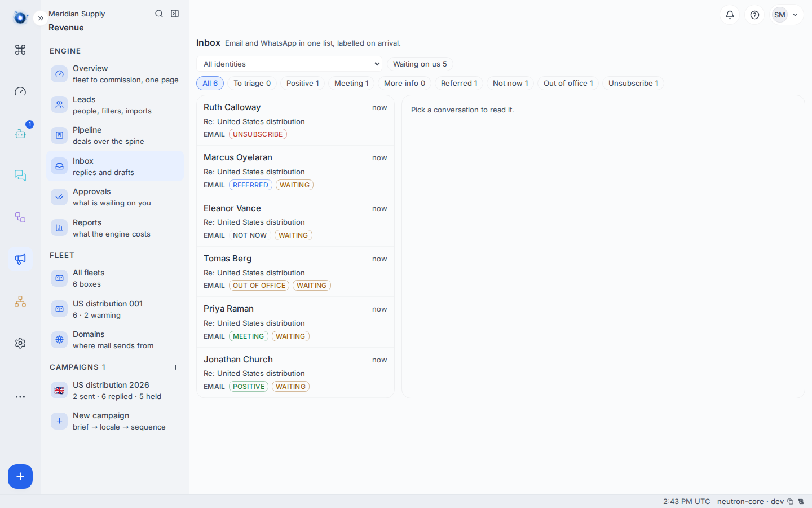Screen dimensions: 812x508
Task: Open US distribution 2026 campaign
Action: pos(115,391)
